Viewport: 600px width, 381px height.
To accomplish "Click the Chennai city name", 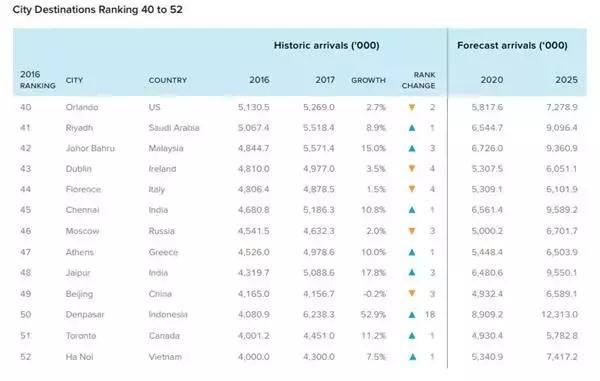I will [x=82, y=210].
